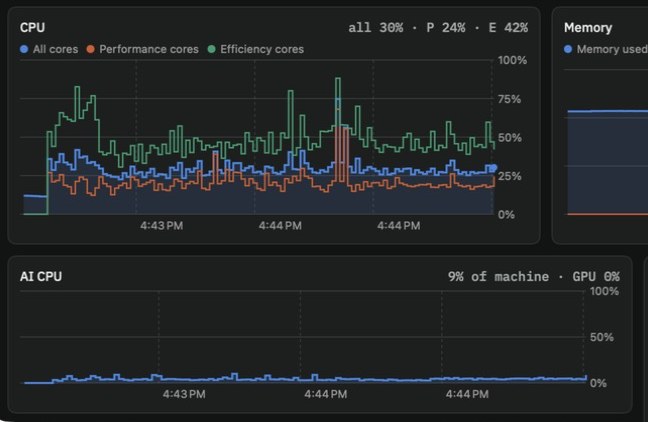Image resolution: width=648 pixels, height=422 pixels.
Task: Click the 4:43 PM label on the AI CPU chart
Action: point(184,394)
